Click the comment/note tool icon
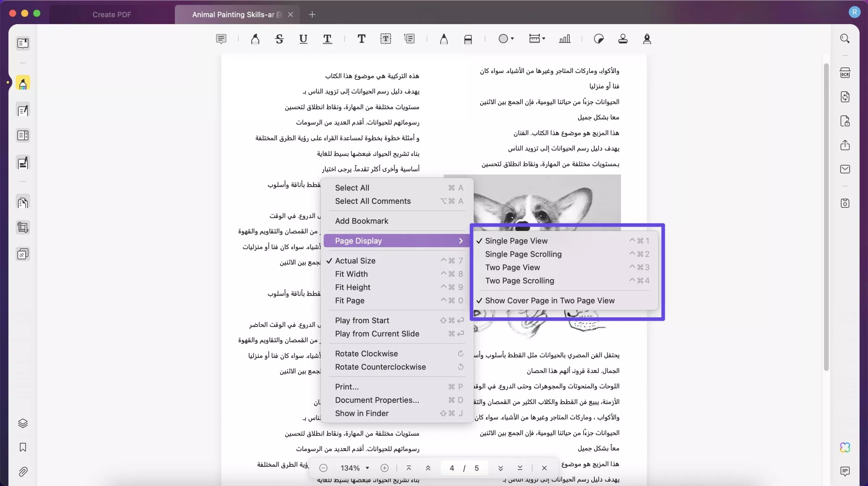This screenshot has height=486, width=868. coord(221,39)
